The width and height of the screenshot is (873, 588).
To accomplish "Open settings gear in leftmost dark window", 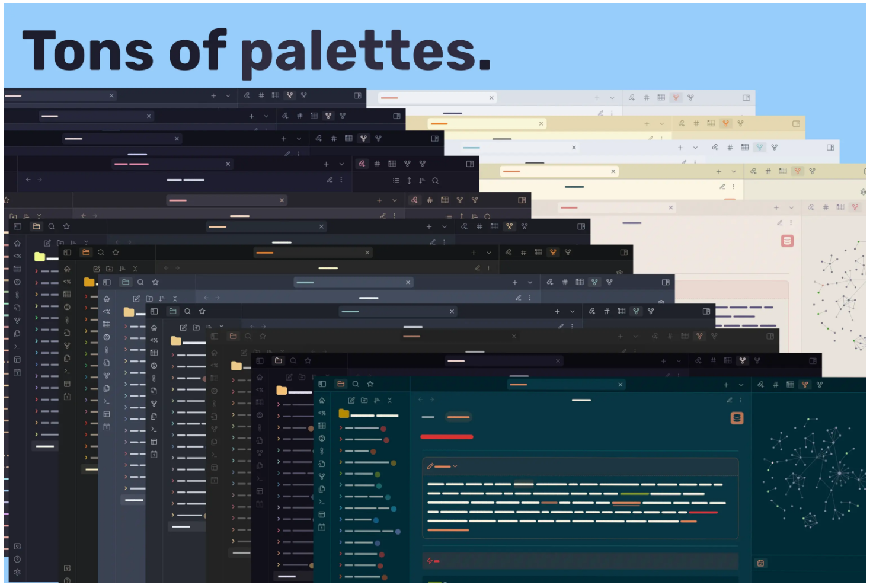I will tap(17, 573).
